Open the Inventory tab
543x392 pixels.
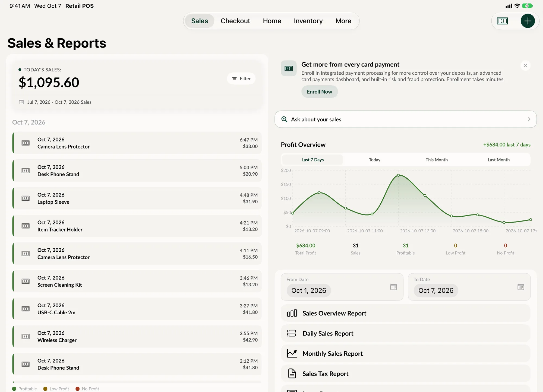308,21
